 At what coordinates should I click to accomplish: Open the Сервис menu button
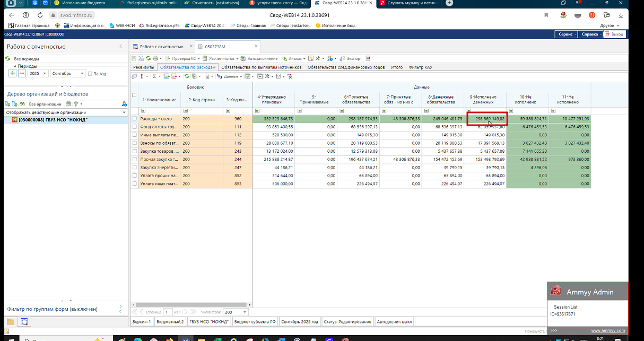click(x=565, y=34)
